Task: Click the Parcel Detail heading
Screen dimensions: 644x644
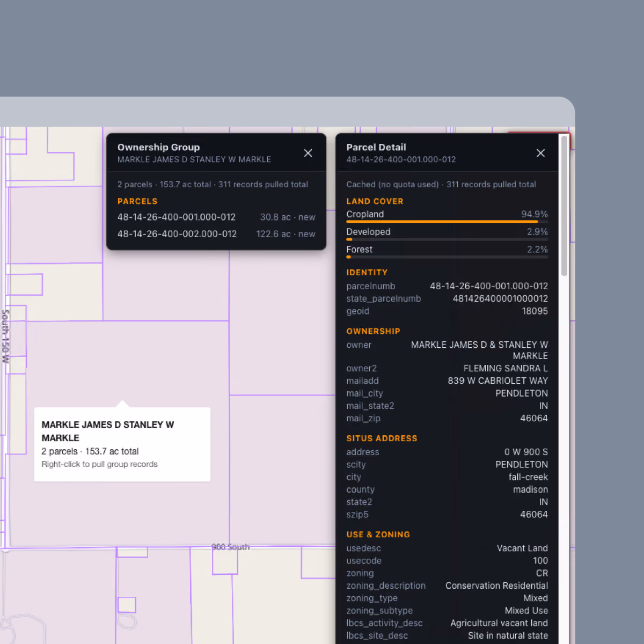Action: [x=376, y=147]
